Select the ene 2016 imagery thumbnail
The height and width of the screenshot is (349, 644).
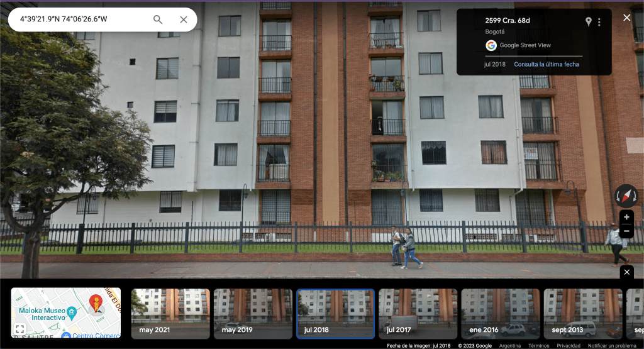500,313
